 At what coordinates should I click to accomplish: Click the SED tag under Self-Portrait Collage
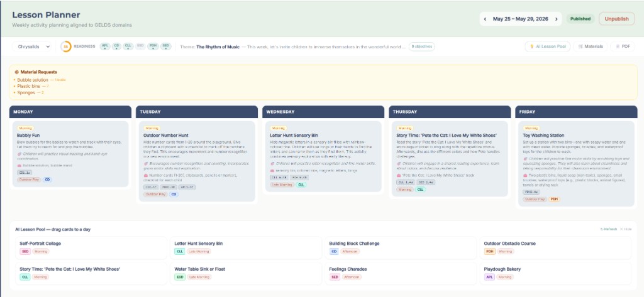point(25,251)
